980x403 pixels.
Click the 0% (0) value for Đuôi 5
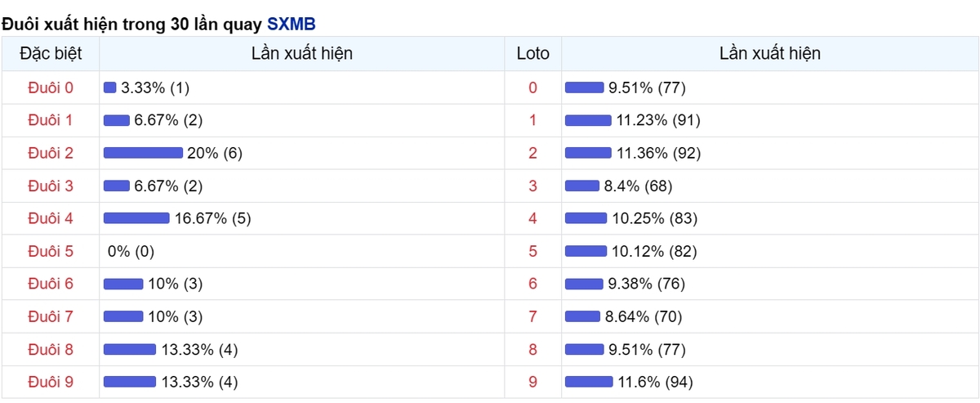pos(131,251)
